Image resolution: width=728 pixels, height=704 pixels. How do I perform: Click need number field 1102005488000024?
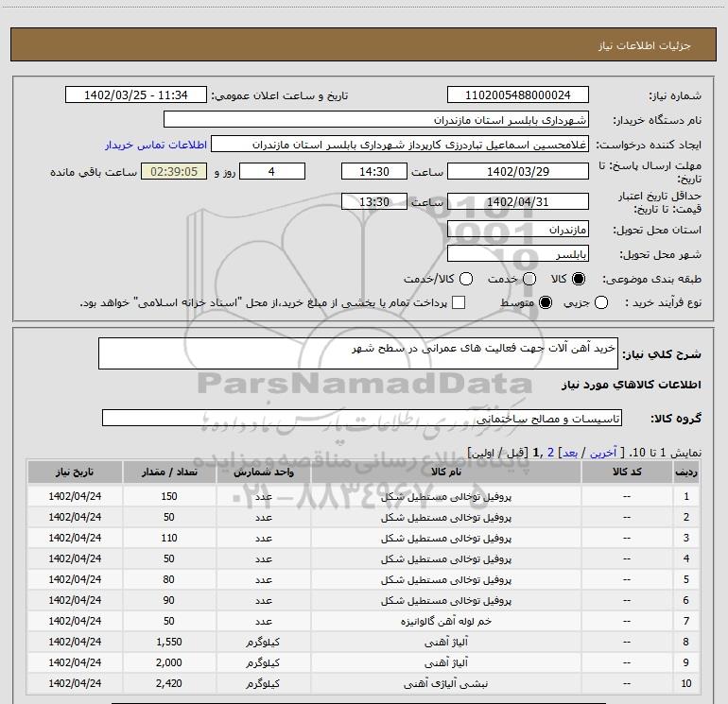[518, 94]
